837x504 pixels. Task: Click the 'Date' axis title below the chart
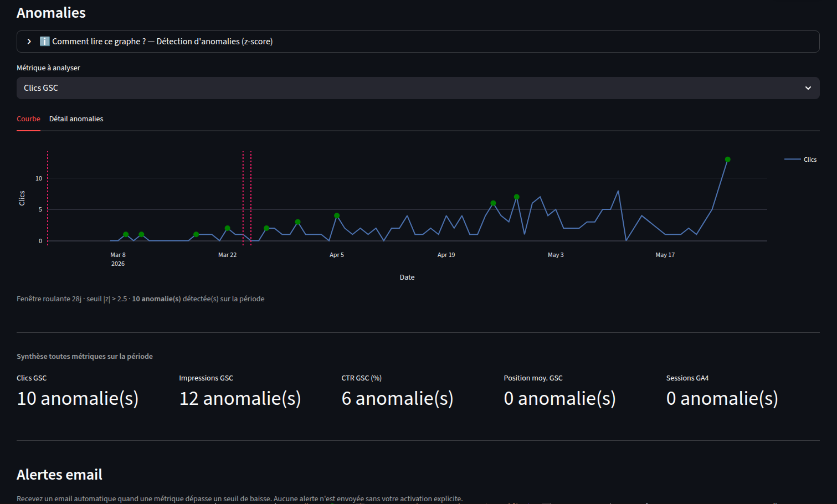point(407,277)
